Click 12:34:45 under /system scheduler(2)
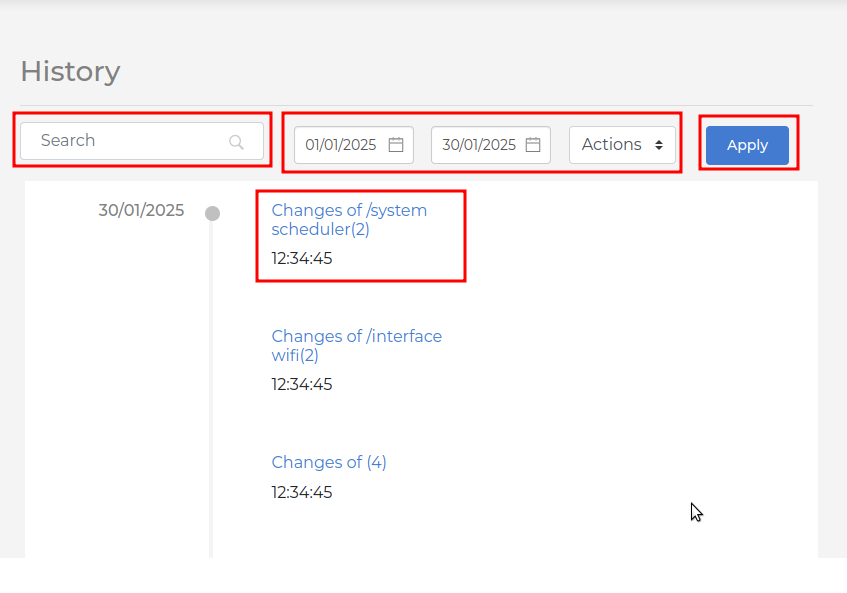847x593 pixels. point(301,259)
